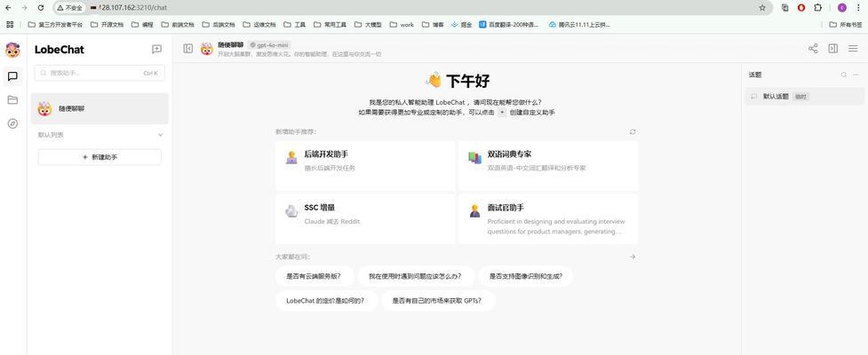Open the 前端文档 bookmark folder
The width and height of the screenshot is (868, 355).
click(178, 24)
